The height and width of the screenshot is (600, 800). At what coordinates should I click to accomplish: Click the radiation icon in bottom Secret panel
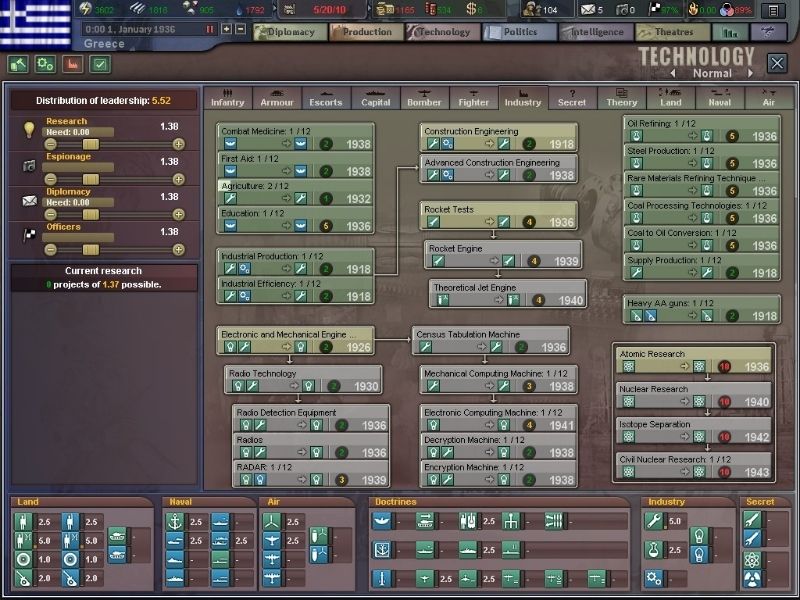click(x=752, y=579)
